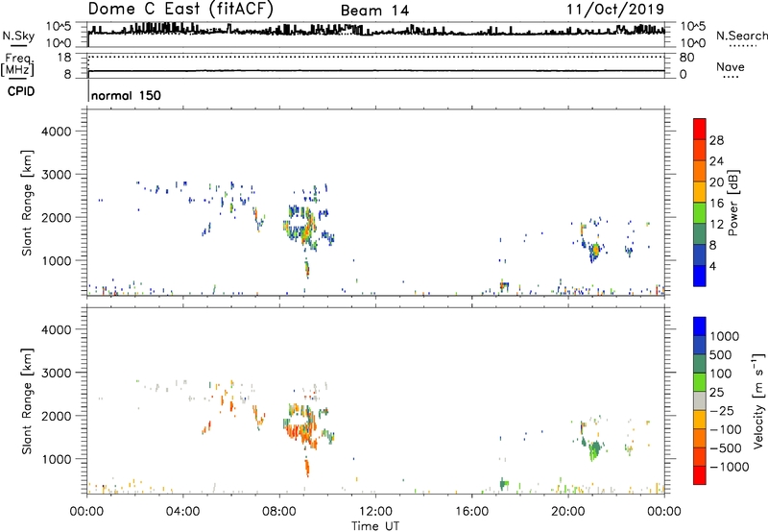Click the "Power [dB]" colorbar label

(x=733, y=203)
